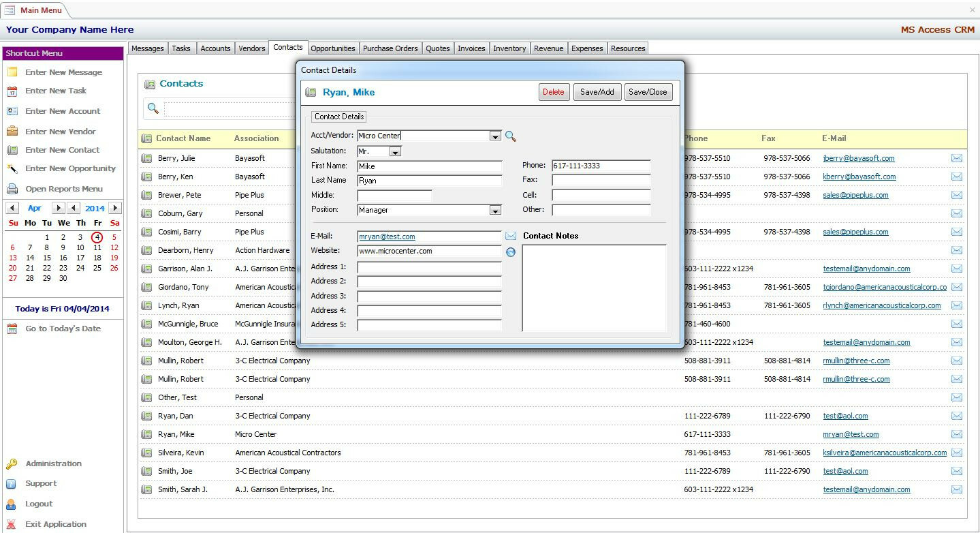Viewport: 980px width, 533px height.
Task: Click the Cell phone input field
Action: 601,196
